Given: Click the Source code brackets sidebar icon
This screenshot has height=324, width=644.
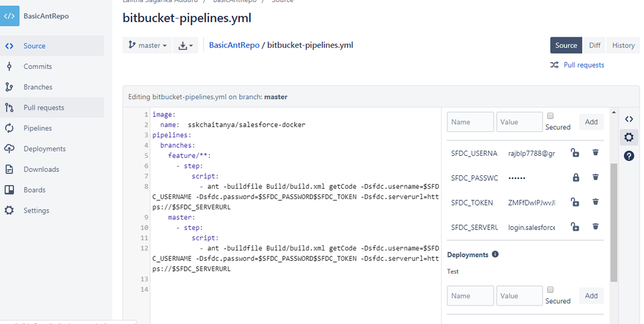Looking at the screenshot, I should 9,46.
